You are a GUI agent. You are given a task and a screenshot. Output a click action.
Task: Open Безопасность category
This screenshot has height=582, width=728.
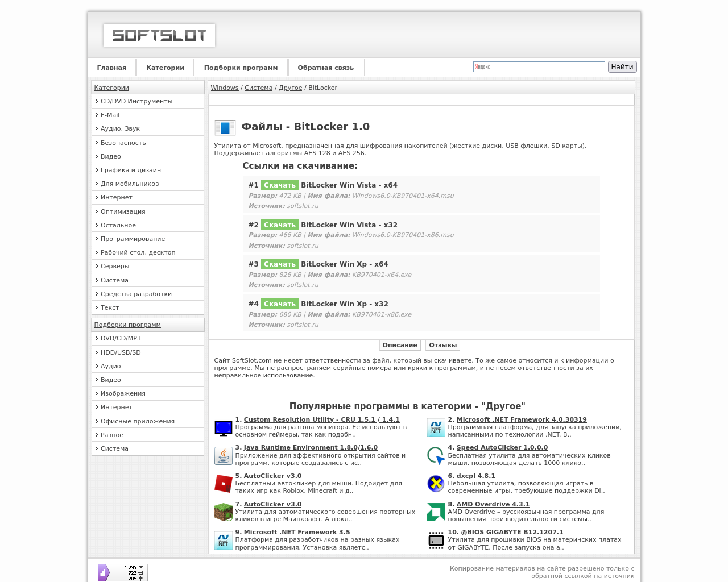[148, 143]
